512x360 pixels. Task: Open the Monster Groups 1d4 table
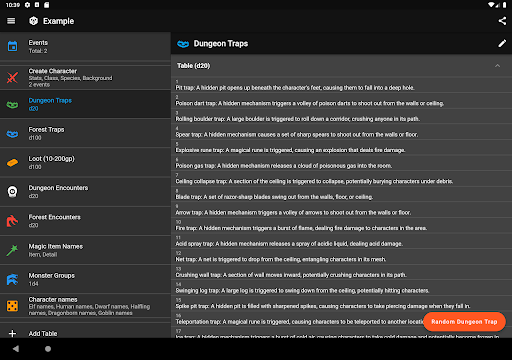pyautogui.click(x=85, y=279)
